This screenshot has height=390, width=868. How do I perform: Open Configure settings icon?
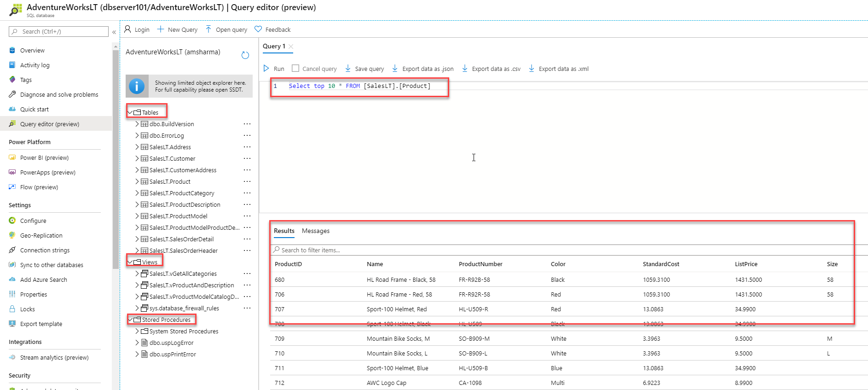point(12,221)
